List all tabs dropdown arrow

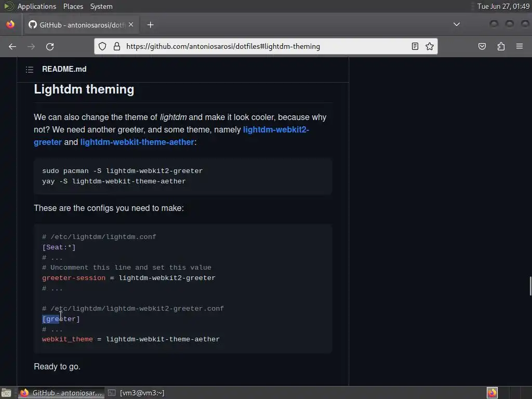coord(457,24)
